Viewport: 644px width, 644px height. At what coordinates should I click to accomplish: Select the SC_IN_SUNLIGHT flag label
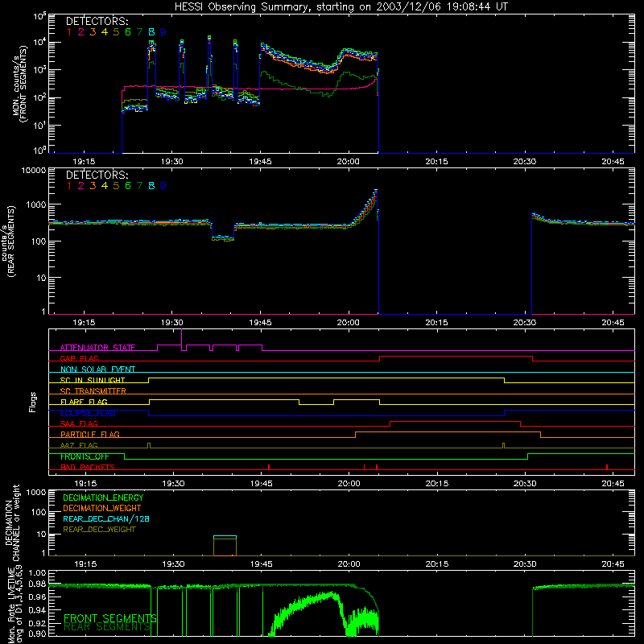pos(93,380)
